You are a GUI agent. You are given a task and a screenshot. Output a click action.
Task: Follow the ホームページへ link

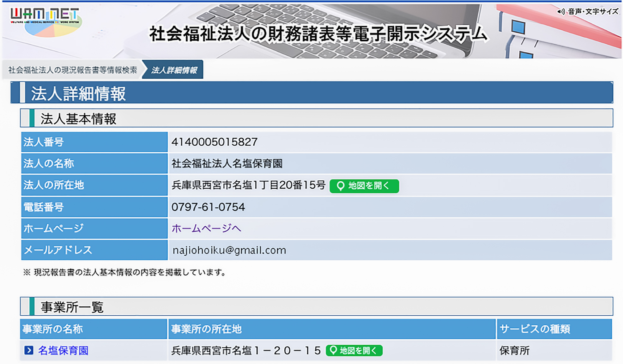tap(206, 228)
